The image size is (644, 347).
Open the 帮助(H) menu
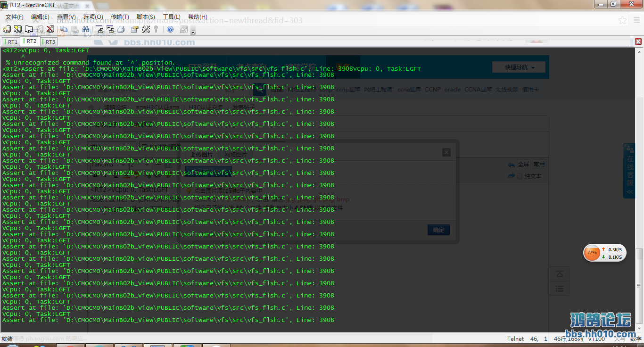pyautogui.click(x=198, y=17)
